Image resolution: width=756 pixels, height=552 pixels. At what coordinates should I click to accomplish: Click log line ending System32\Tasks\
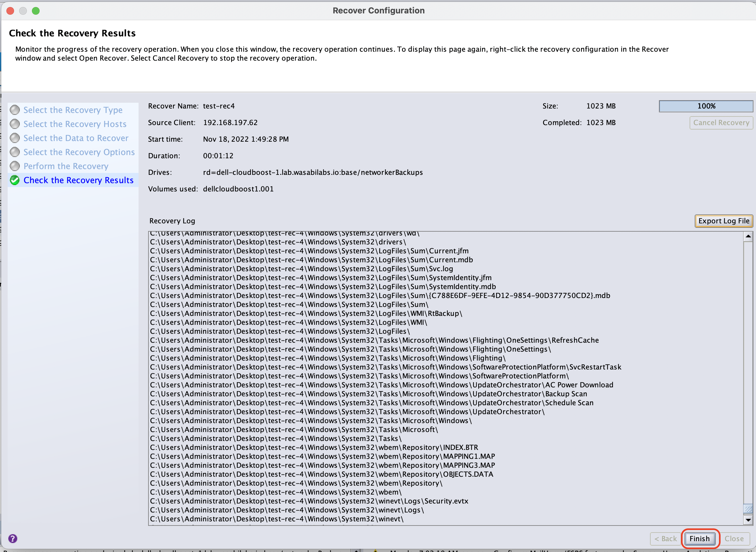276,439
